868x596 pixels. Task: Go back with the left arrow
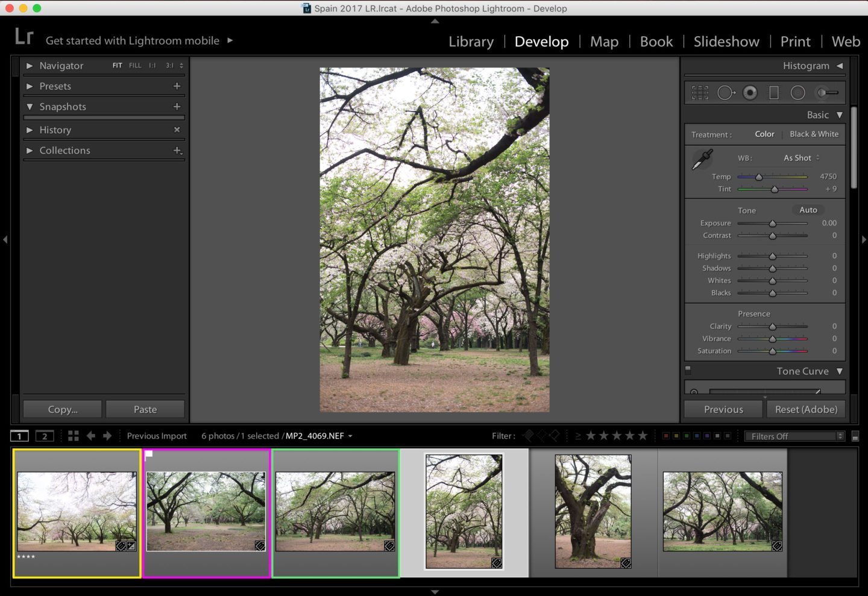91,436
